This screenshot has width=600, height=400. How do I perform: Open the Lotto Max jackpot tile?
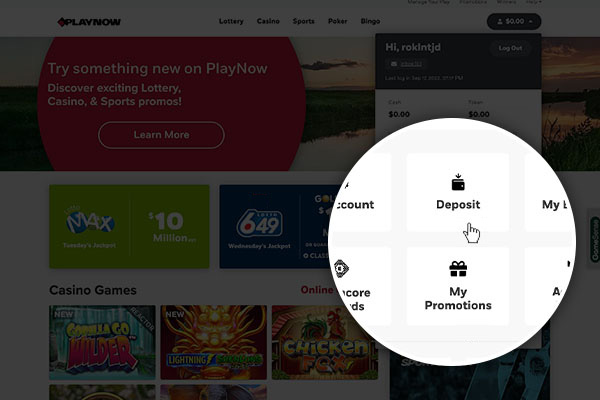[129, 227]
